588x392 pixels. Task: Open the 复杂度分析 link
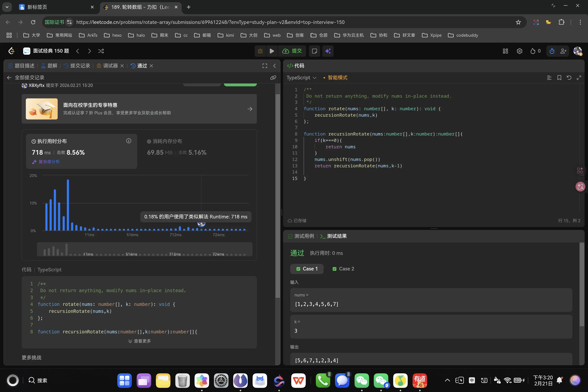pos(49,162)
